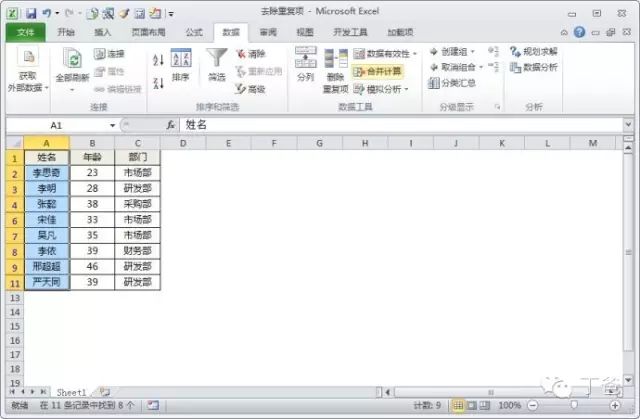Screen dimensions: 640x419
Task: Minimize the ribbon with the caret
Action: pyautogui.click(x=564, y=32)
